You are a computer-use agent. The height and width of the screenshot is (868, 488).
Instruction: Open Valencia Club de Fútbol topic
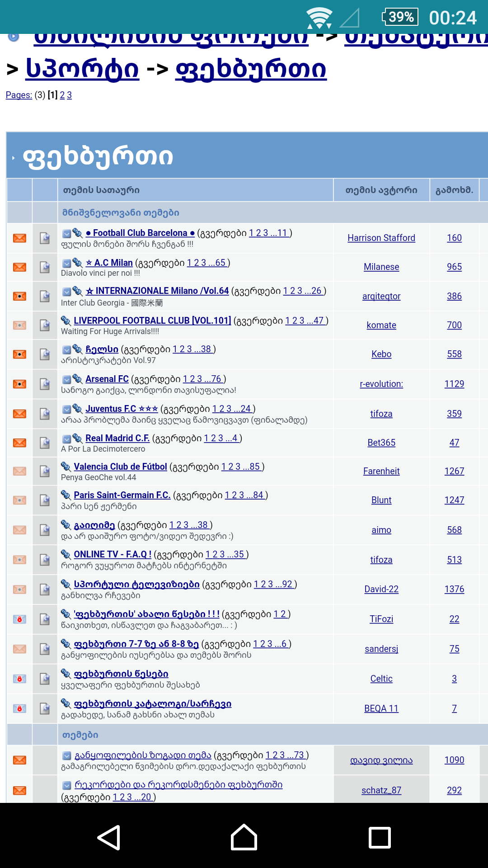(120, 467)
